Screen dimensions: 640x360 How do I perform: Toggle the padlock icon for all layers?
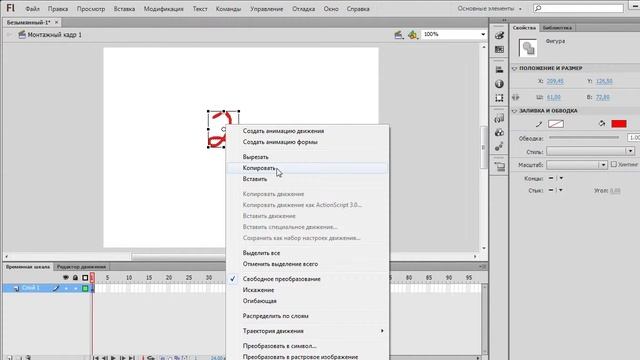76,278
